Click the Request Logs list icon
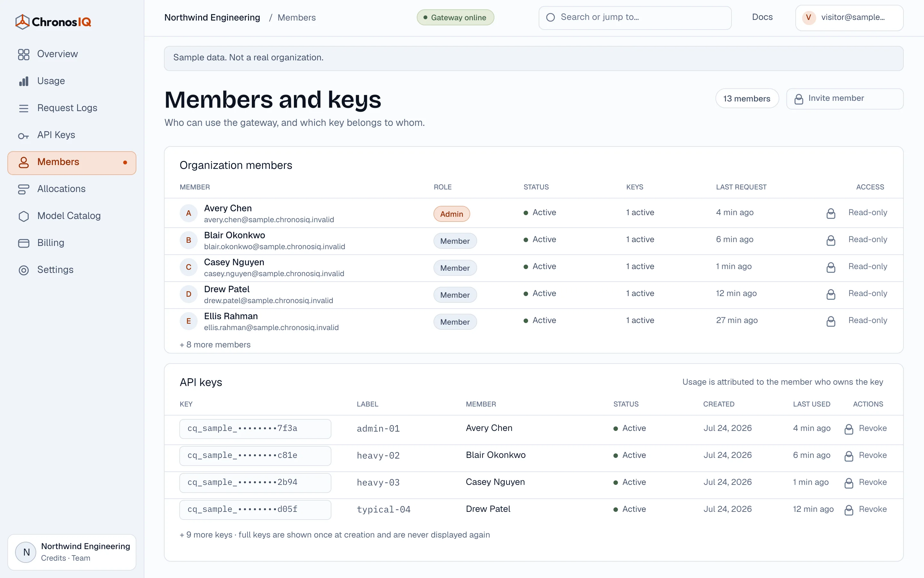924x578 pixels. [x=24, y=108]
